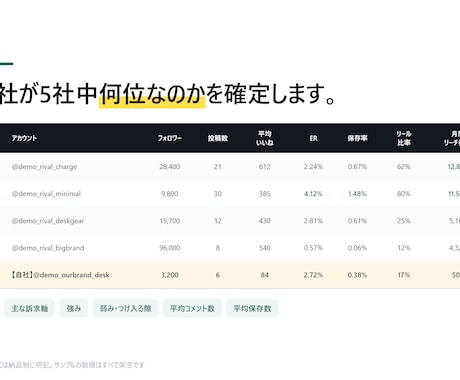The image size is (460, 380).
Task: Click reel ratio value 12%
Action: point(404,248)
